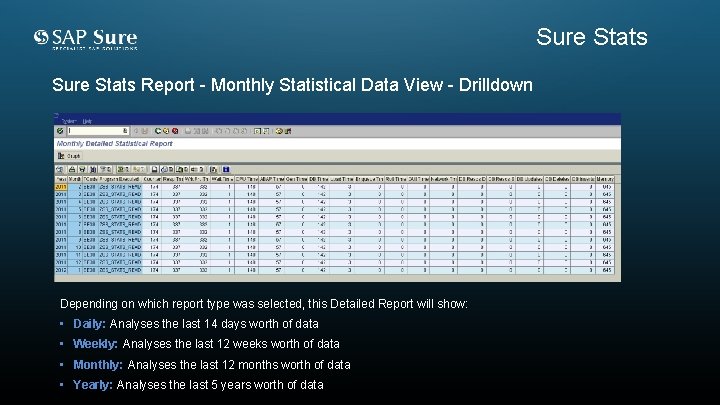Click the Month column header
The width and height of the screenshot is (720, 405).
tap(75, 179)
